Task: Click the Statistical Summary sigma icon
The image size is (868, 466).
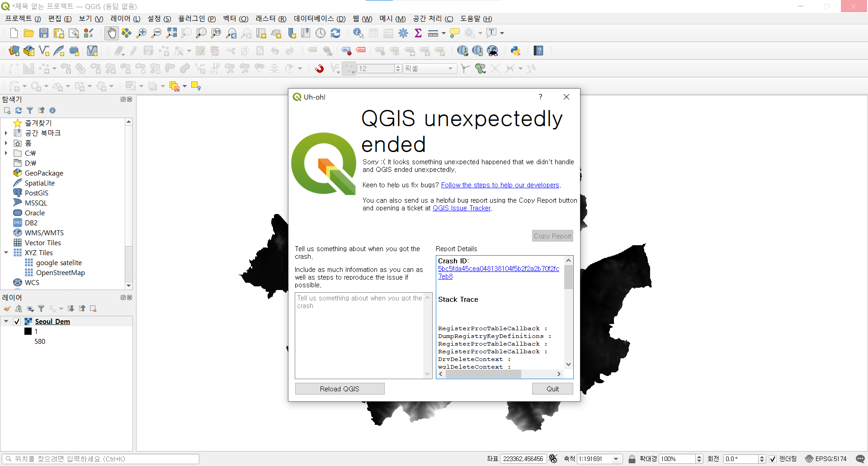Action: tap(418, 33)
